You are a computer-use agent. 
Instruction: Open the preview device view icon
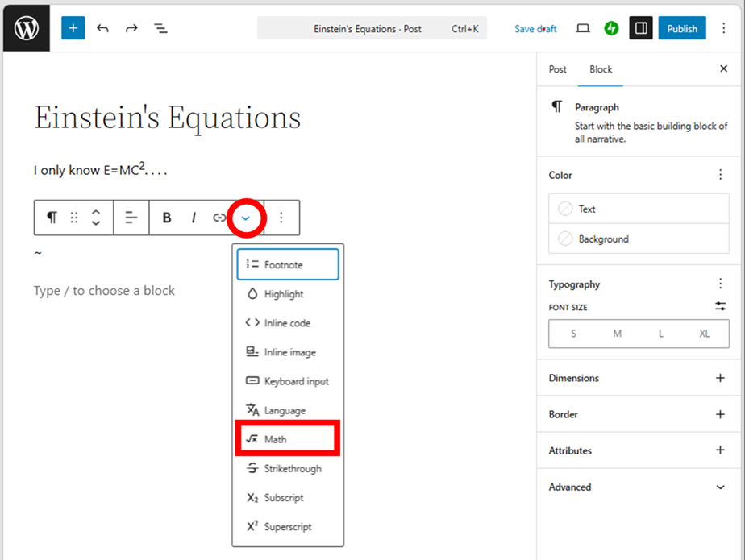583,28
